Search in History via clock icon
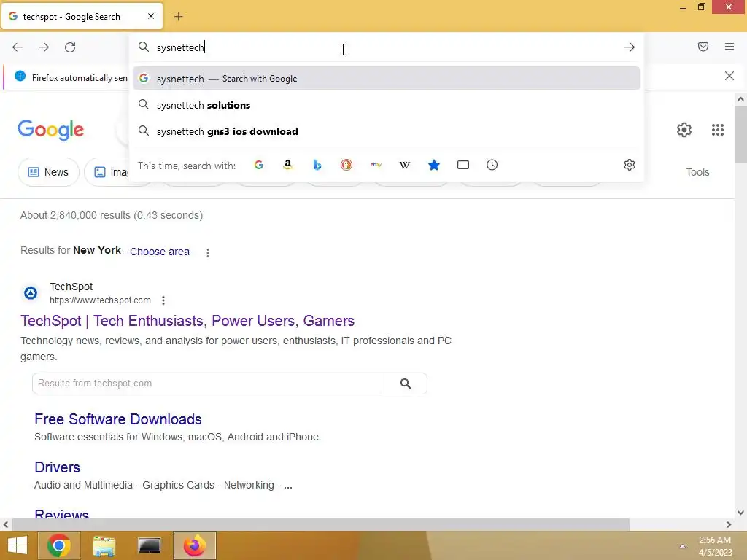747x560 pixels. (492, 165)
